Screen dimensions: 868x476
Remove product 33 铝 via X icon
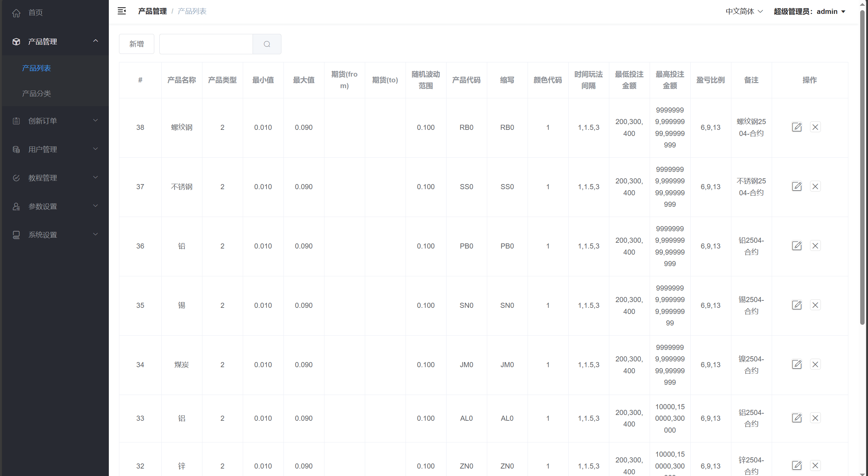815,418
